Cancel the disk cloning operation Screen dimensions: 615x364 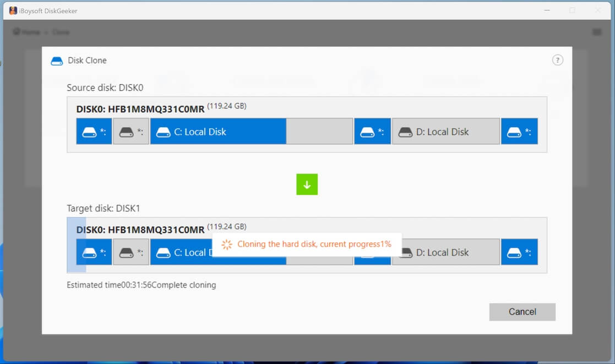click(x=522, y=312)
